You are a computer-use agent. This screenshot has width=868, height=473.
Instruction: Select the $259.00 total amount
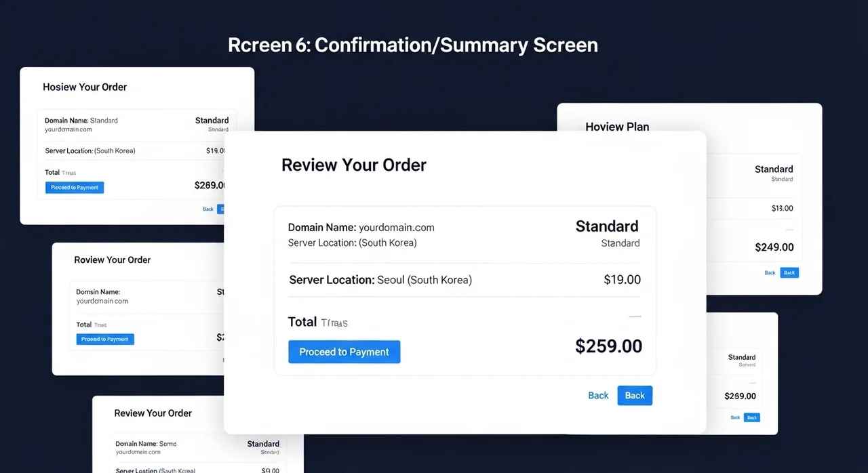point(608,346)
